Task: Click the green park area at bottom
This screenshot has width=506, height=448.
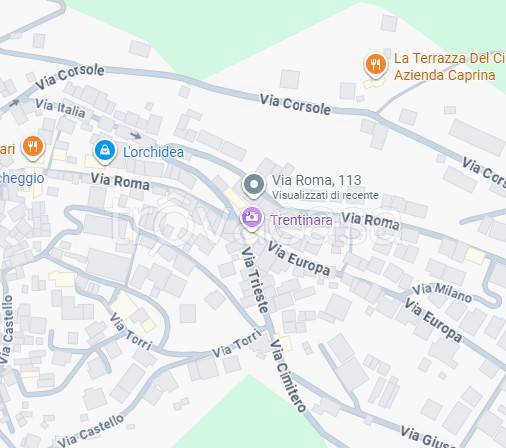Action: pyautogui.click(x=249, y=413)
